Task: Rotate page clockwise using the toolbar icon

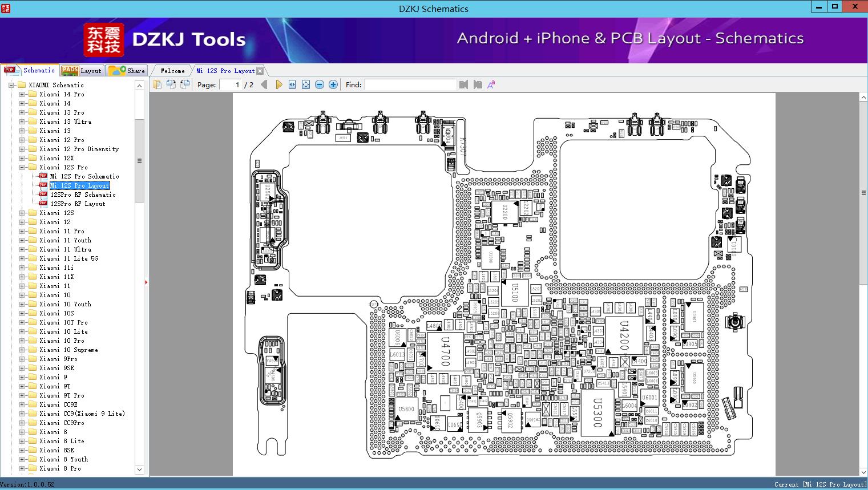Action: 185,84
